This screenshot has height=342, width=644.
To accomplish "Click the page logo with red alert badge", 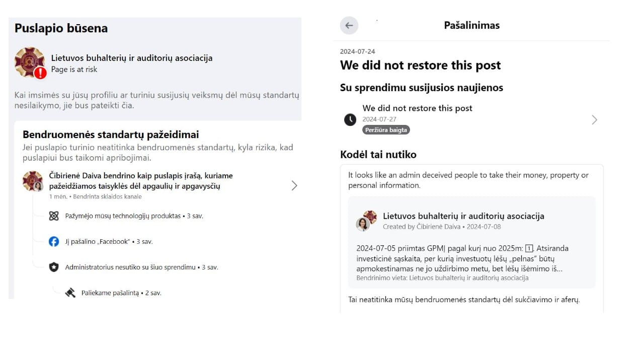I will [x=30, y=63].
